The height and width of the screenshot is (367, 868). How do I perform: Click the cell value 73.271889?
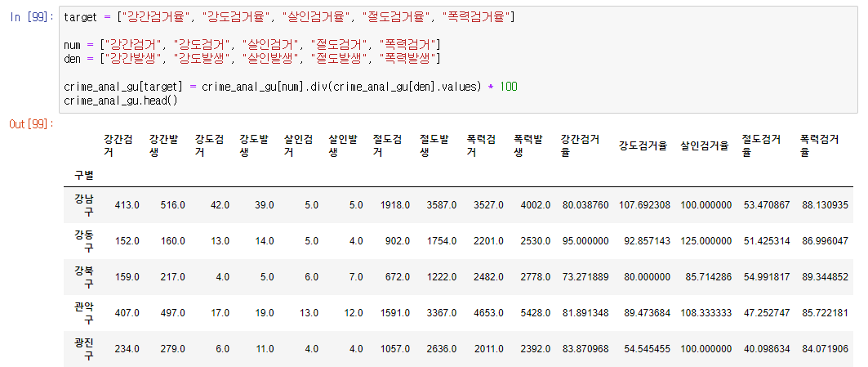pos(585,277)
